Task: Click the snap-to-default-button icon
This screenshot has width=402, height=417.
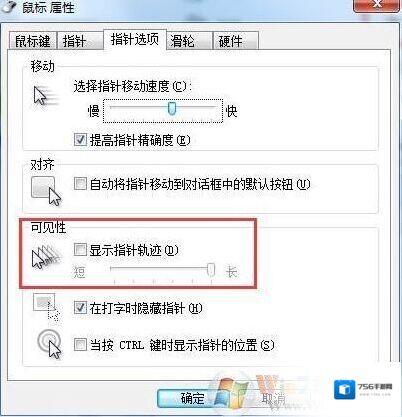Action: pyautogui.click(x=46, y=191)
